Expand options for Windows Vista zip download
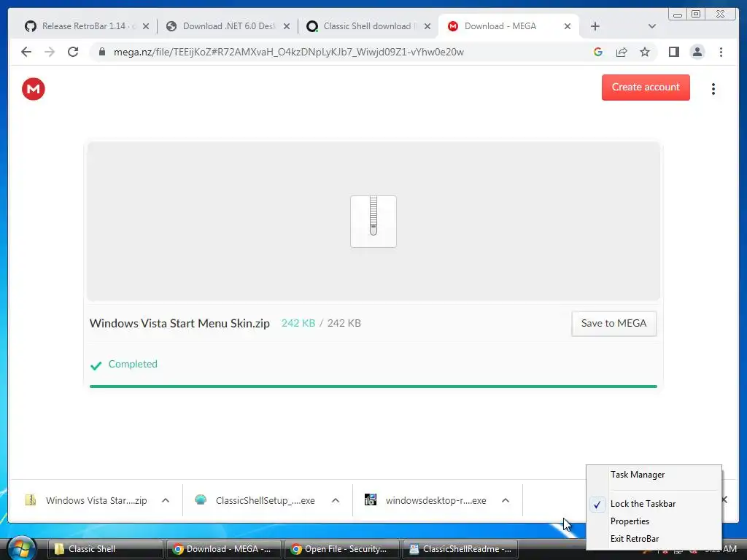 coord(166,500)
